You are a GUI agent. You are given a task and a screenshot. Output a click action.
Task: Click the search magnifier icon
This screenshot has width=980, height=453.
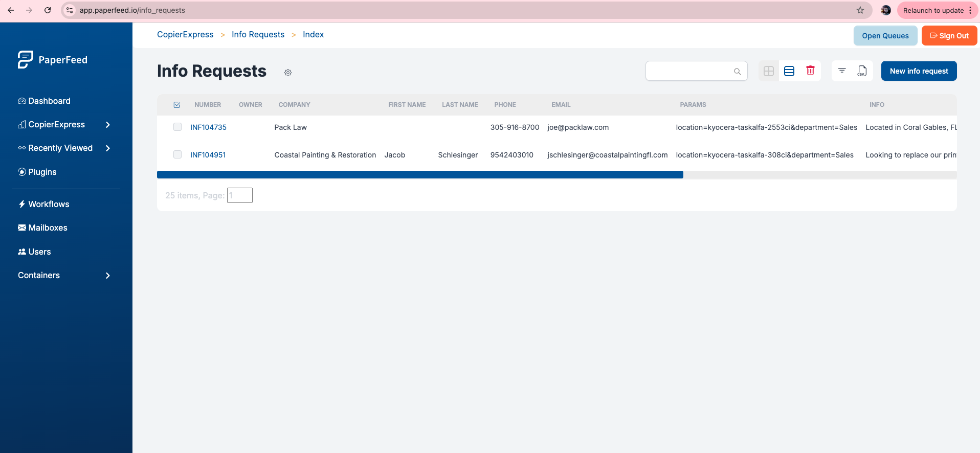click(737, 72)
